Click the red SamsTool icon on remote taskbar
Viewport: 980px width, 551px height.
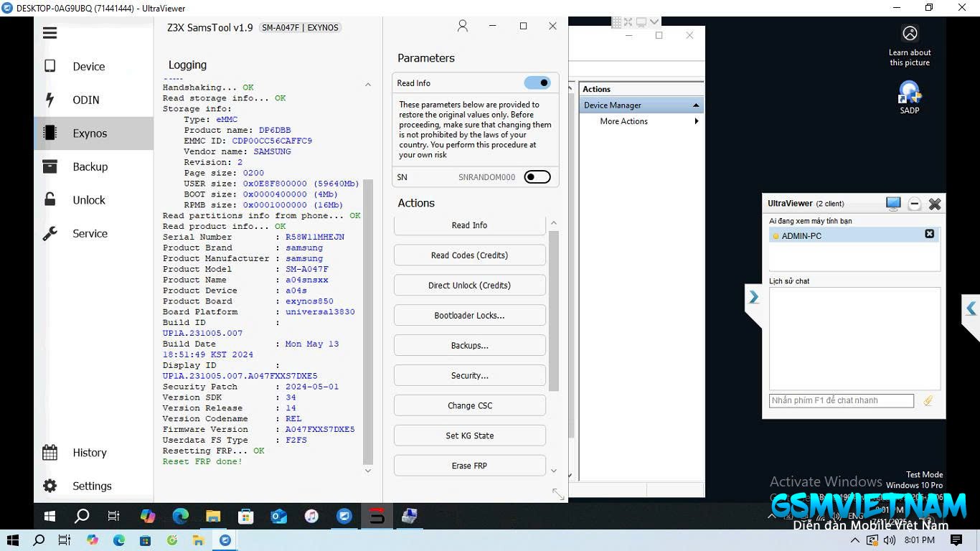pos(377,516)
